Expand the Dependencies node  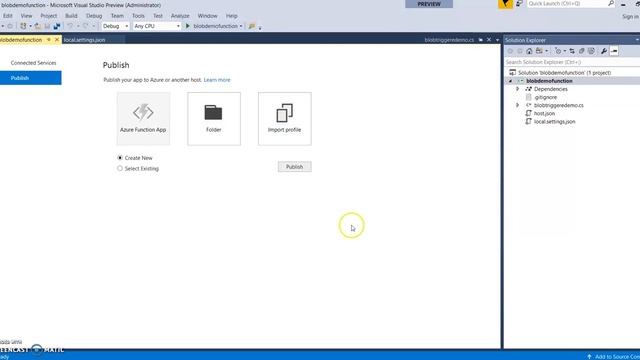coord(518,89)
